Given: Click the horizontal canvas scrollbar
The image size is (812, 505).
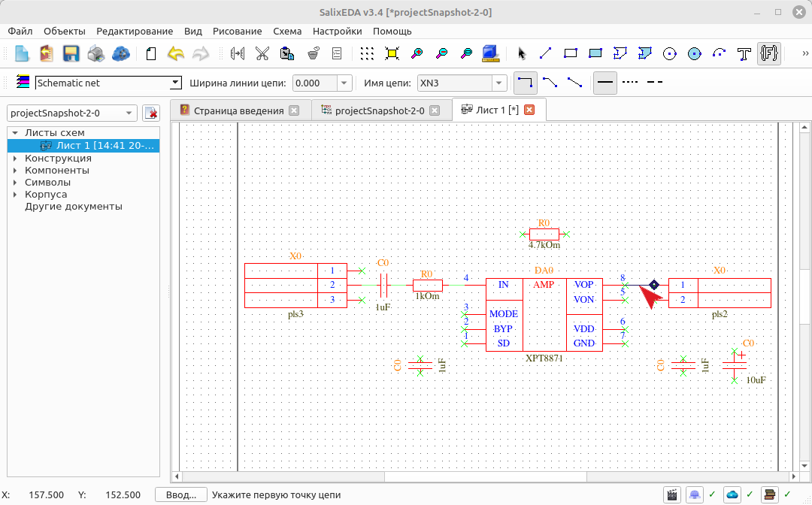Looking at the screenshot, I should pos(485,476).
